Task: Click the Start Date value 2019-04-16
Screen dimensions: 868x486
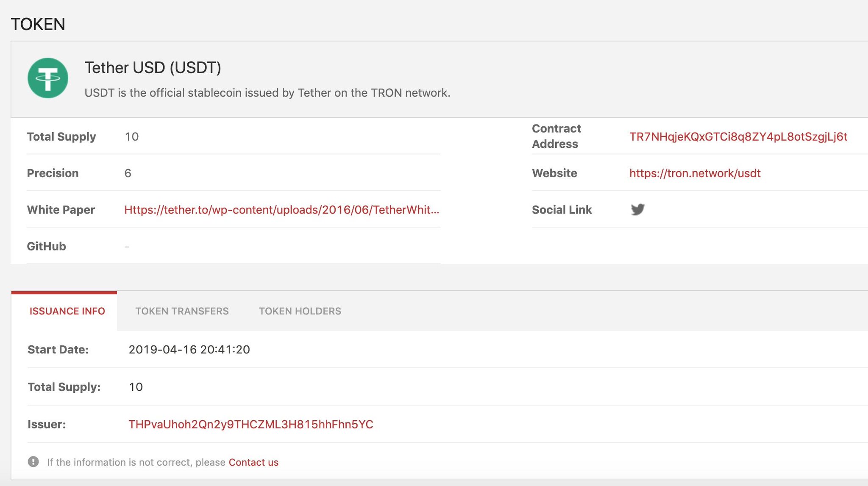Action: (x=189, y=350)
